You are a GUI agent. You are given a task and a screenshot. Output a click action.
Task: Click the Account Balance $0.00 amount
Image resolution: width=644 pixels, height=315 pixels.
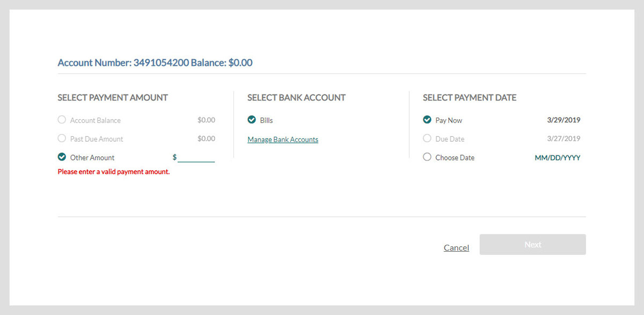[206, 120]
